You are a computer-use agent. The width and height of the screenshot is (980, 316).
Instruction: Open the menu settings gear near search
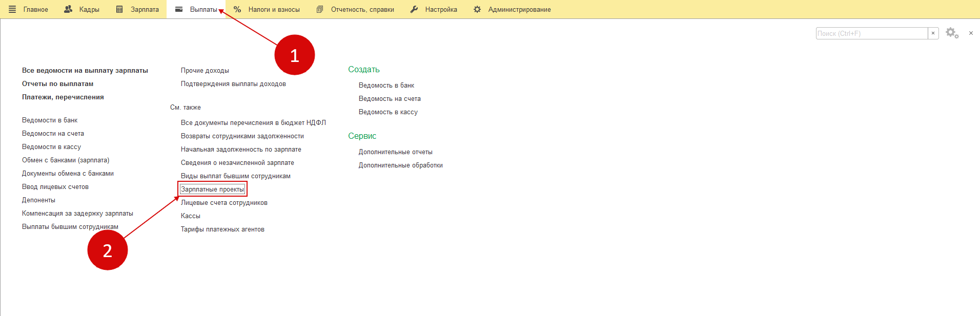[952, 33]
